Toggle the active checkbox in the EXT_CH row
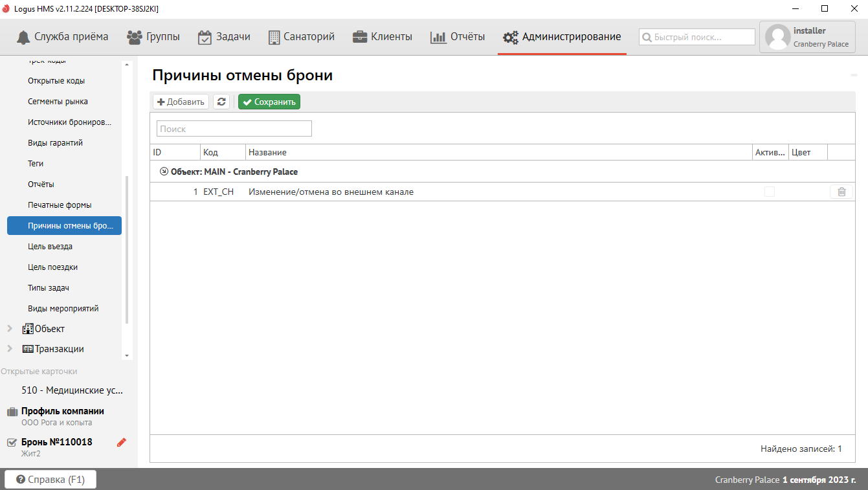This screenshot has width=868, height=490. point(770,192)
